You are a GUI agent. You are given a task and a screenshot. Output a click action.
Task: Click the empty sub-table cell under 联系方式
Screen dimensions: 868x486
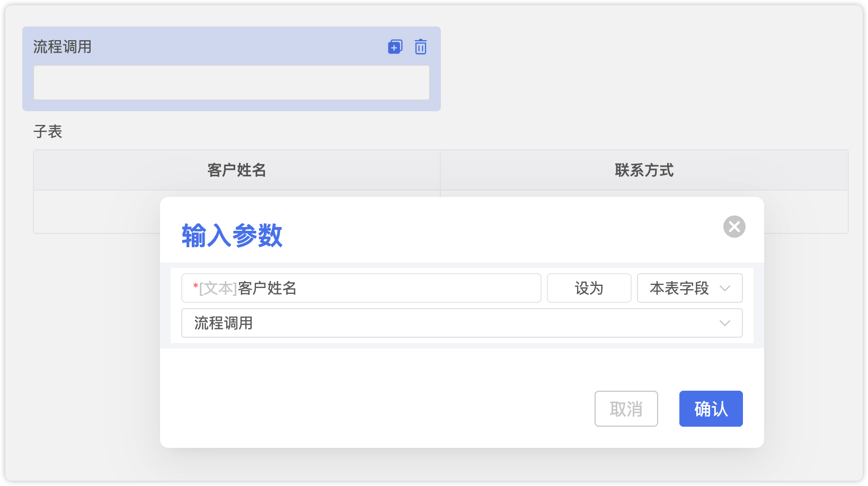(805, 212)
